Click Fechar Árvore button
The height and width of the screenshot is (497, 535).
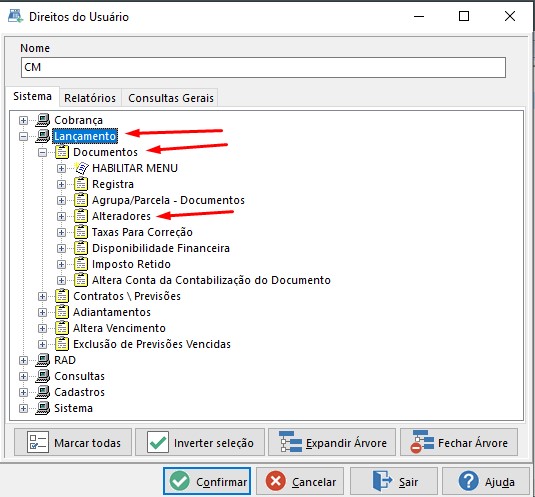pyautogui.click(x=459, y=443)
